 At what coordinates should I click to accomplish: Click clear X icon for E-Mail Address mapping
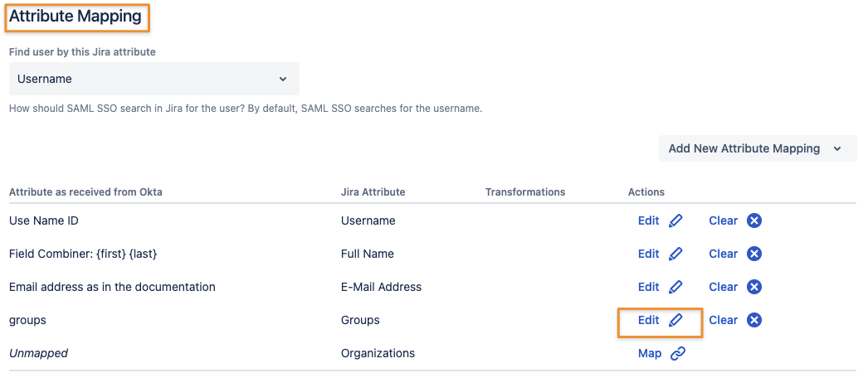tap(754, 287)
